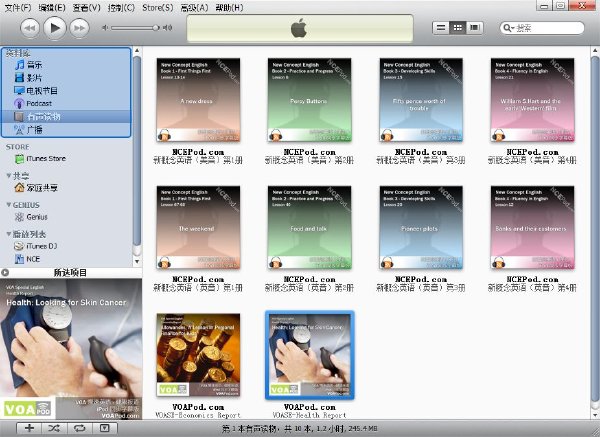Switch to list view
The height and width of the screenshot is (437, 600).
tap(441, 28)
